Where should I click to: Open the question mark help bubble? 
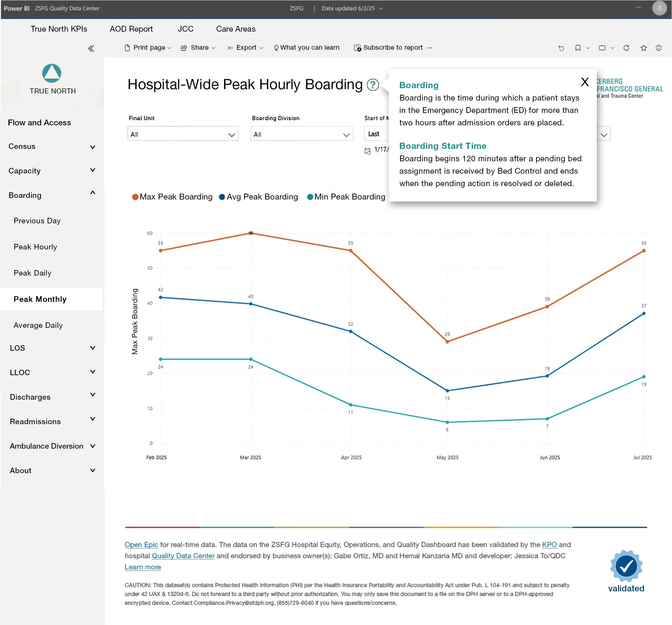tap(373, 85)
